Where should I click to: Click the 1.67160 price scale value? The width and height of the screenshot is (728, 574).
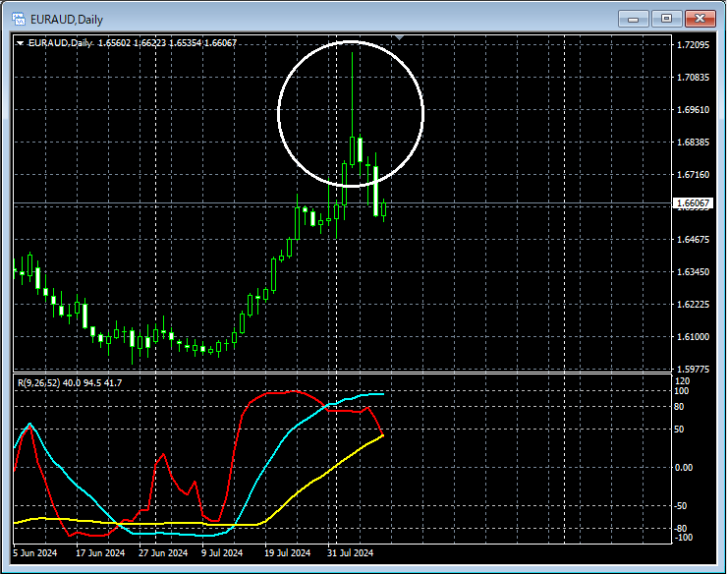pos(694,175)
